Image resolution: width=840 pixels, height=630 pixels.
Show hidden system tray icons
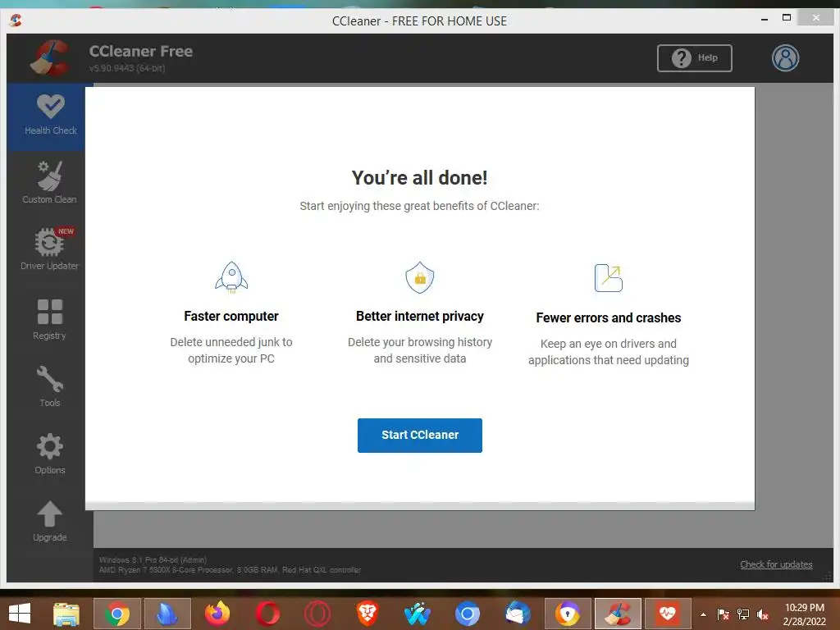703,614
